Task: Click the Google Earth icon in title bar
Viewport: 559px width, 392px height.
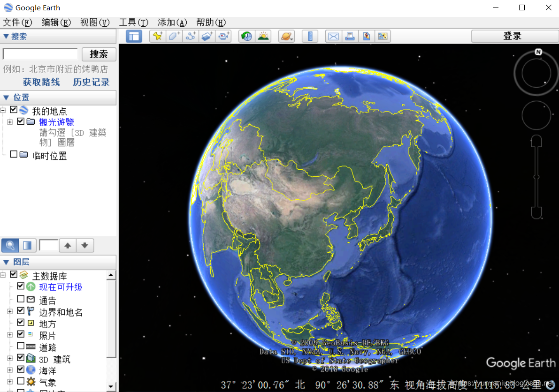Action: (8, 8)
